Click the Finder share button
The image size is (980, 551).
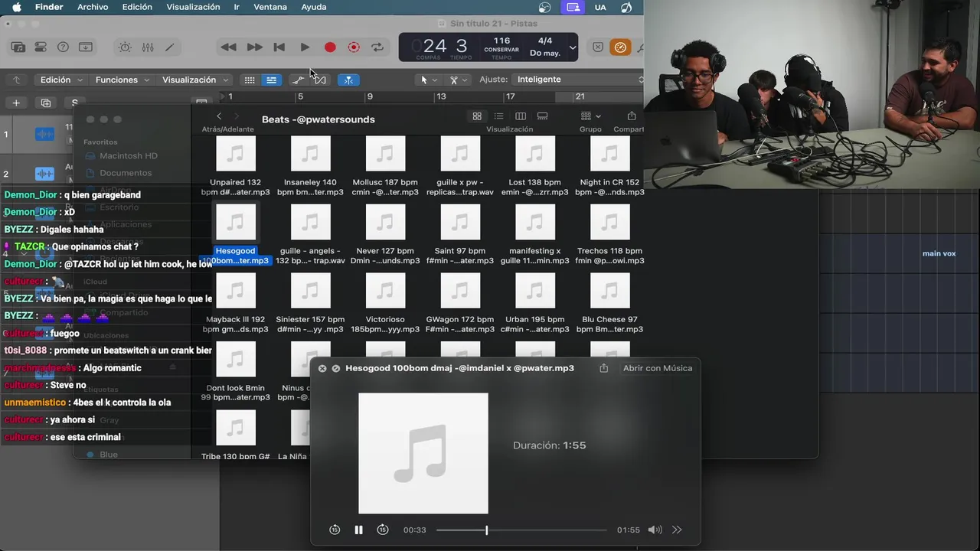point(632,116)
